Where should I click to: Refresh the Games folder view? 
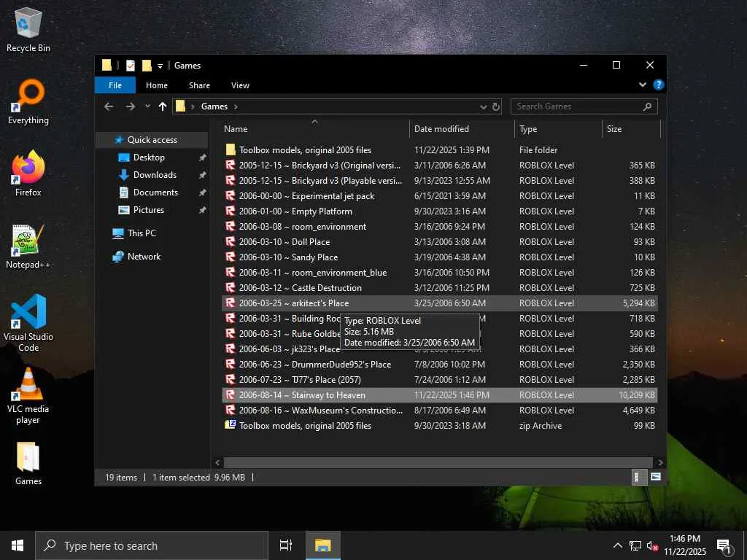tap(496, 106)
